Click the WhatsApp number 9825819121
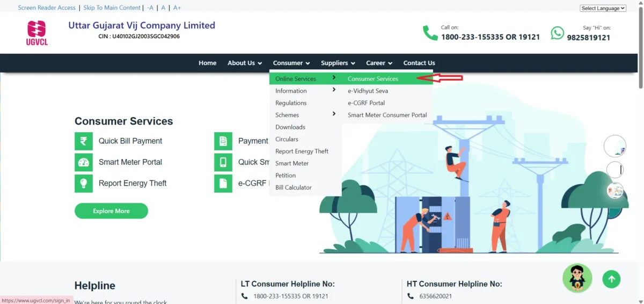The height and width of the screenshot is (304, 644). coord(589,38)
